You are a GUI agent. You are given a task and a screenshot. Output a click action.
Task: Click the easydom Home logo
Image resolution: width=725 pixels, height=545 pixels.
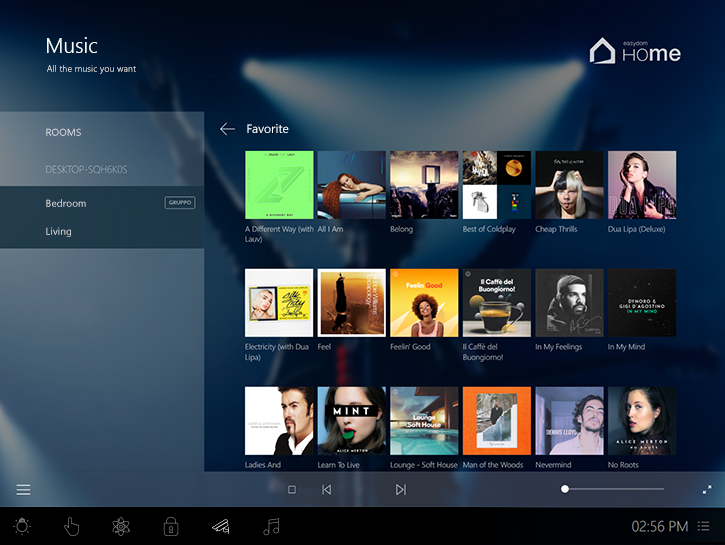coord(635,52)
